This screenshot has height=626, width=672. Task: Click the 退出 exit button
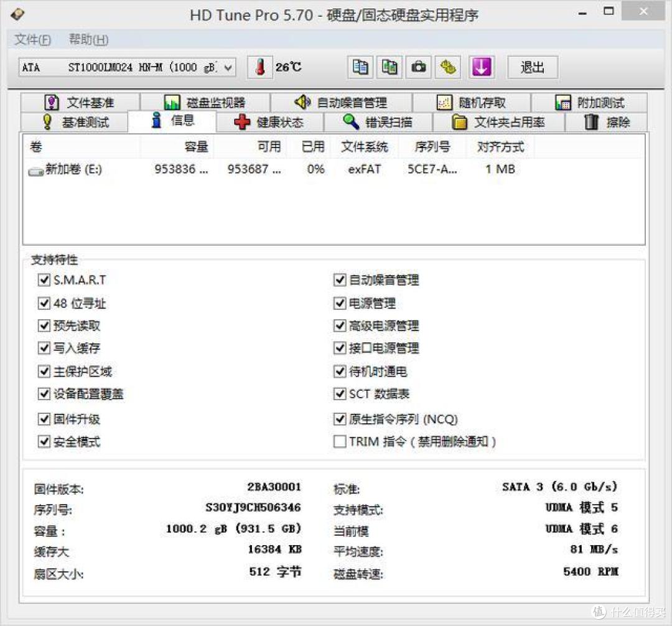point(533,67)
